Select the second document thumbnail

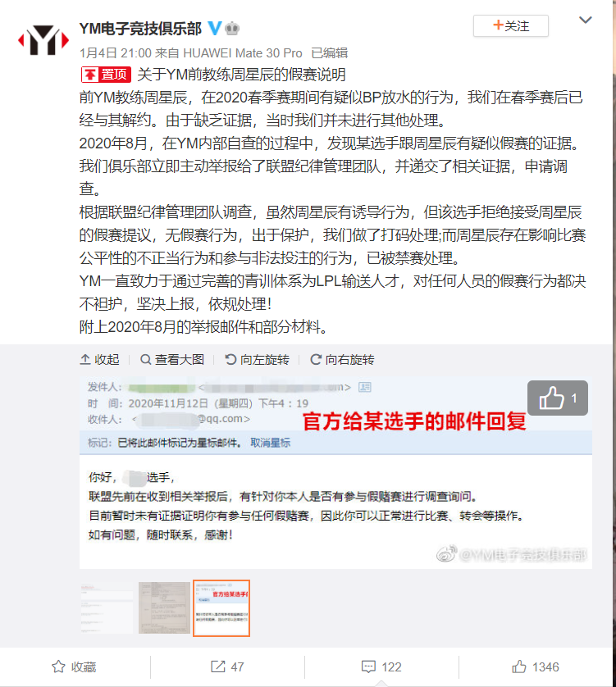(164, 607)
